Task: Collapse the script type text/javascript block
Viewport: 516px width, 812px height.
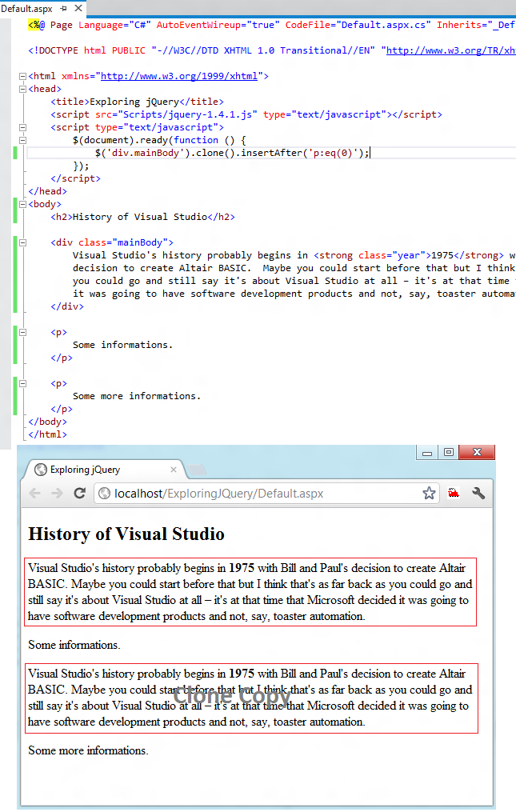Action: click(22, 127)
